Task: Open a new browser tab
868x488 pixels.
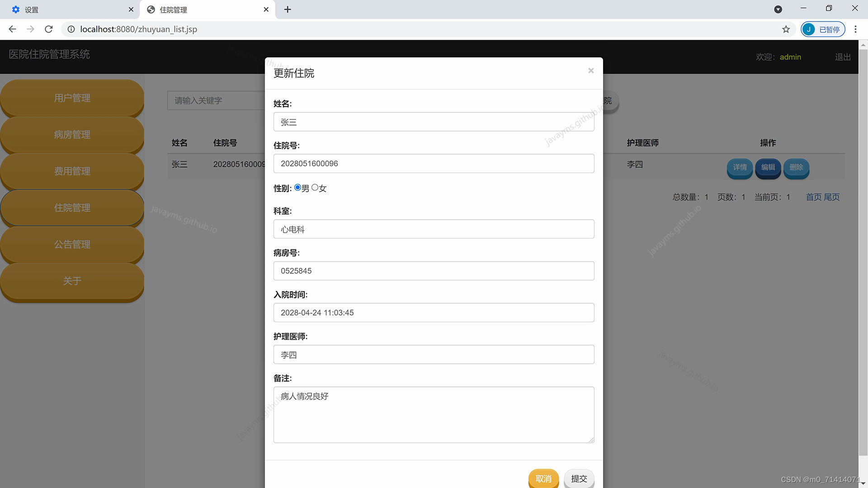Action: point(288,9)
